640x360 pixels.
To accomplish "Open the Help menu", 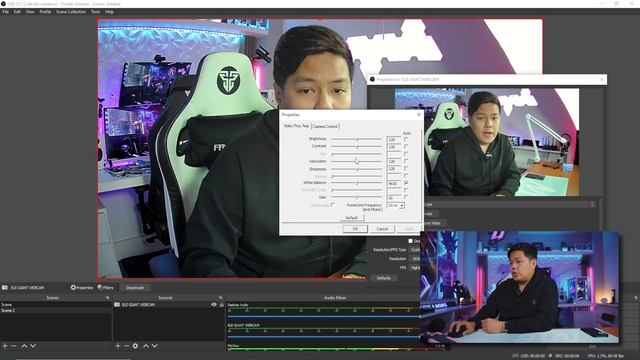I will coord(109,12).
